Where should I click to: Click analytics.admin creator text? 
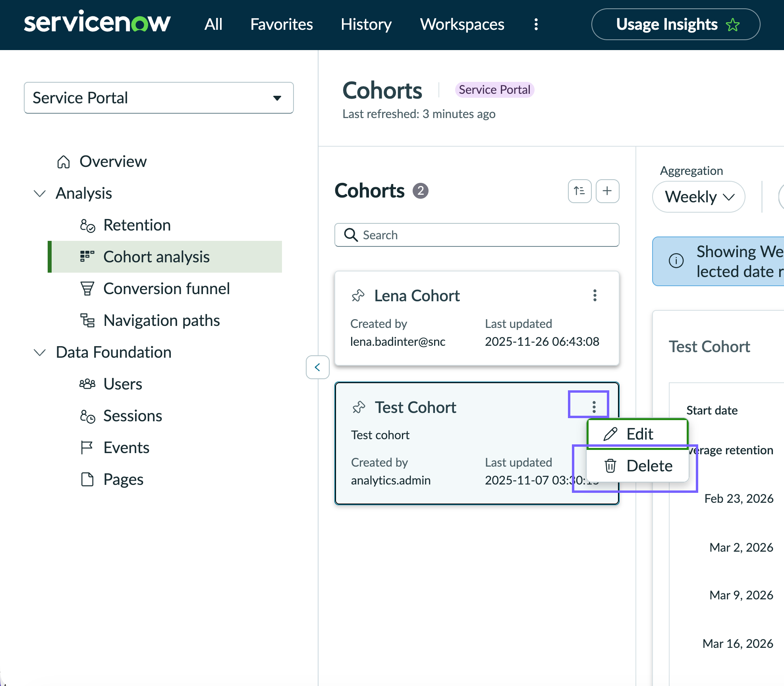391,480
